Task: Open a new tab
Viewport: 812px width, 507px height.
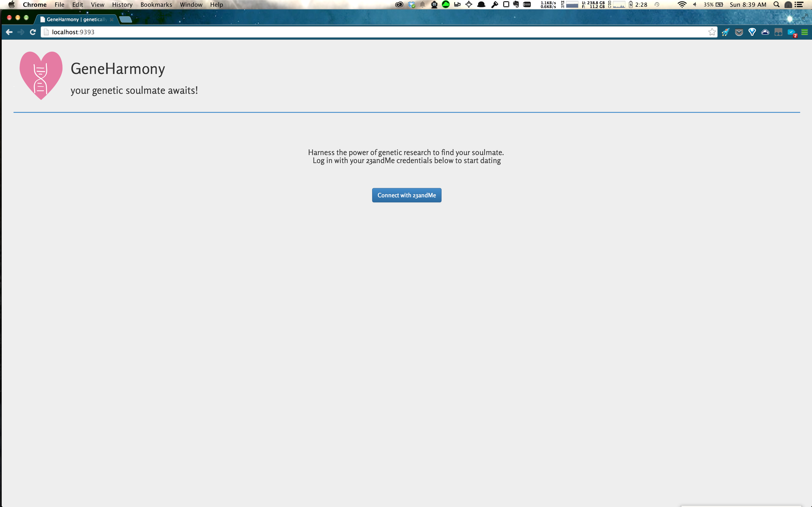Action: 125,19
